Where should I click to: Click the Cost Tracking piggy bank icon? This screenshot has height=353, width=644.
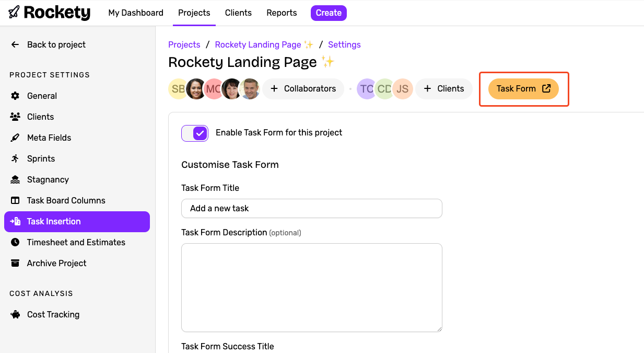point(15,314)
